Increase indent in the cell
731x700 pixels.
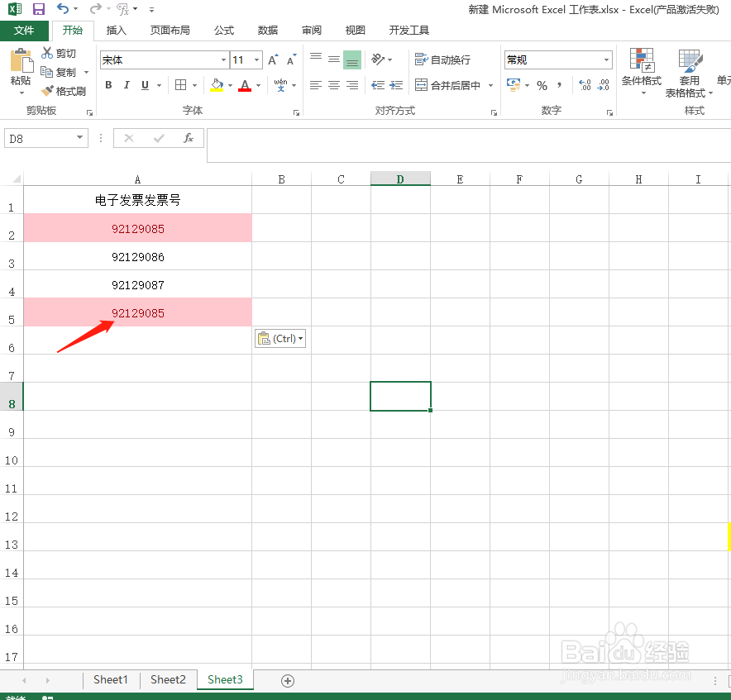pyautogui.click(x=396, y=85)
